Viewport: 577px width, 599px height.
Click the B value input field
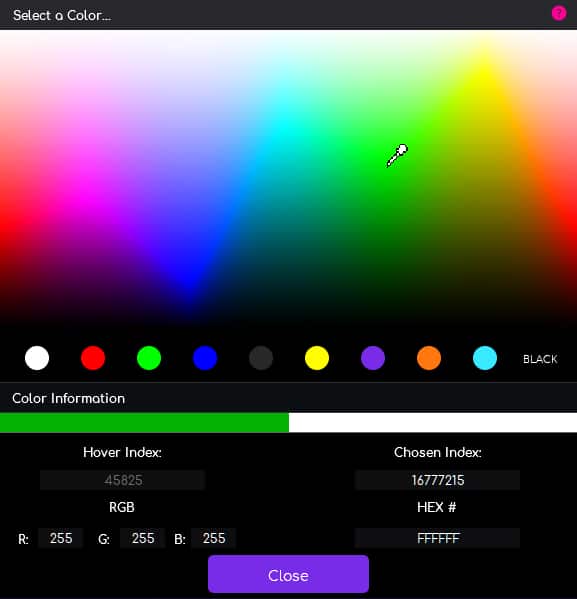pyautogui.click(x=214, y=538)
